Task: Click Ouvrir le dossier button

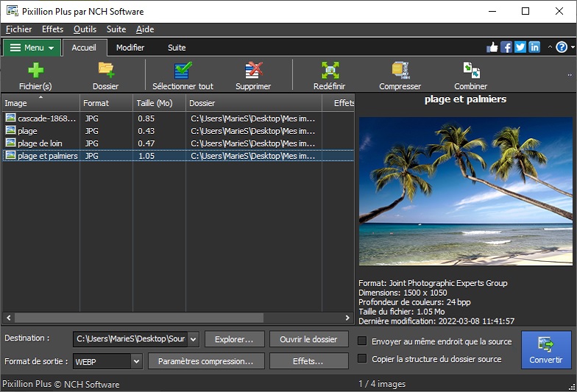Action: 309,339
